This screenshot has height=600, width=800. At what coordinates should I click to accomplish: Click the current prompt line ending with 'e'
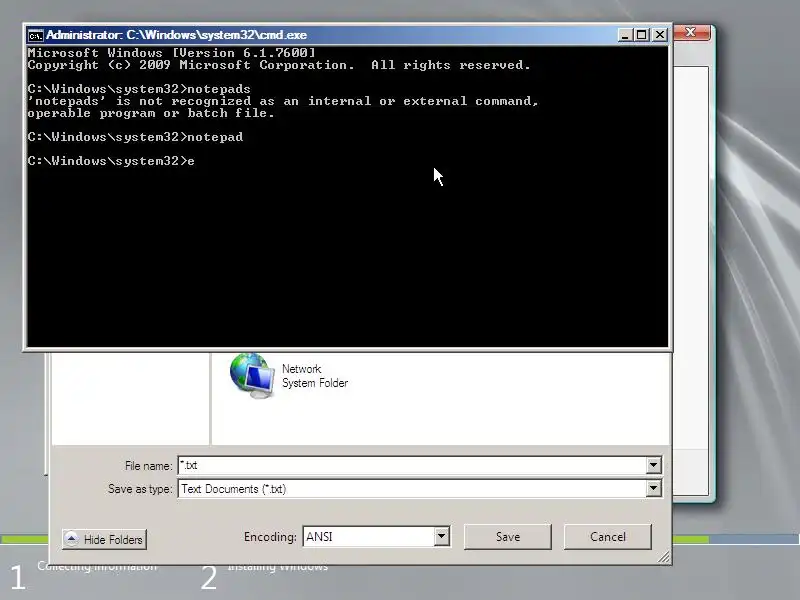point(111,161)
